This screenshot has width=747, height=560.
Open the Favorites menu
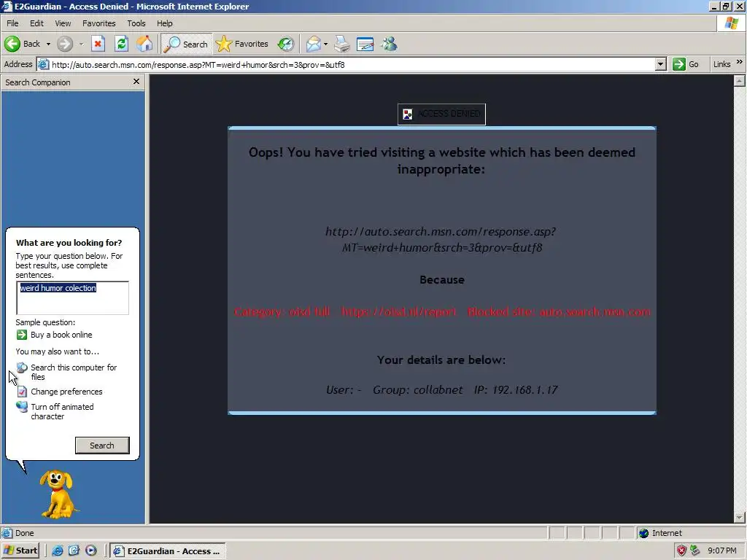pos(98,23)
